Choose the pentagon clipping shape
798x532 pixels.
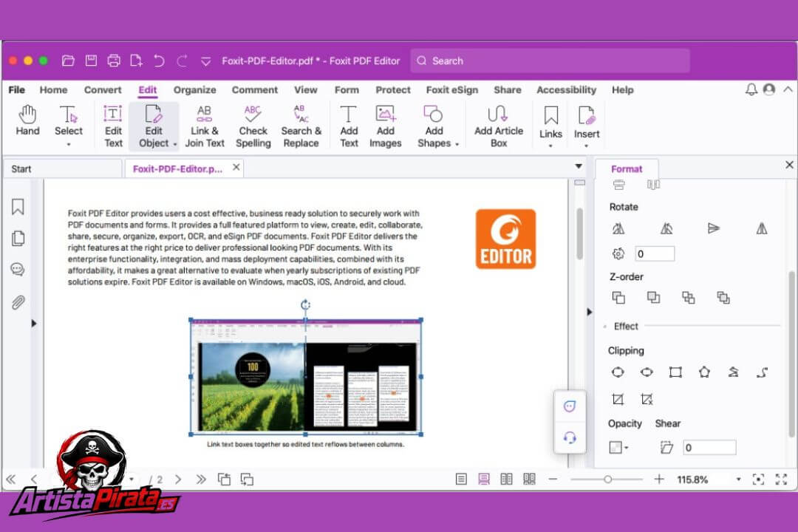tap(704, 372)
